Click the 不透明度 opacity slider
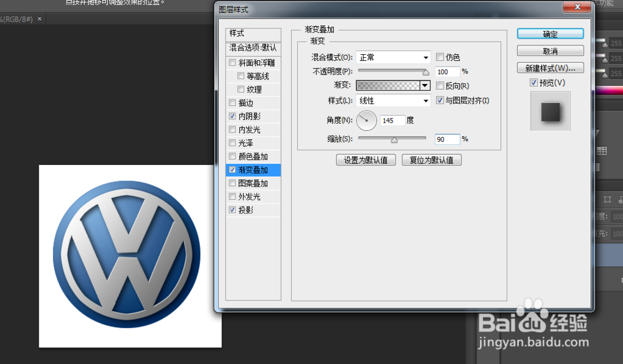This screenshot has width=623, height=364. [x=393, y=72]
